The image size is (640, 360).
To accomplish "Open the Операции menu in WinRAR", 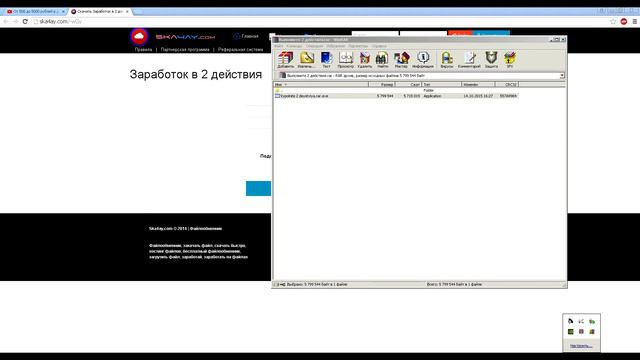I will coord(314,46).
